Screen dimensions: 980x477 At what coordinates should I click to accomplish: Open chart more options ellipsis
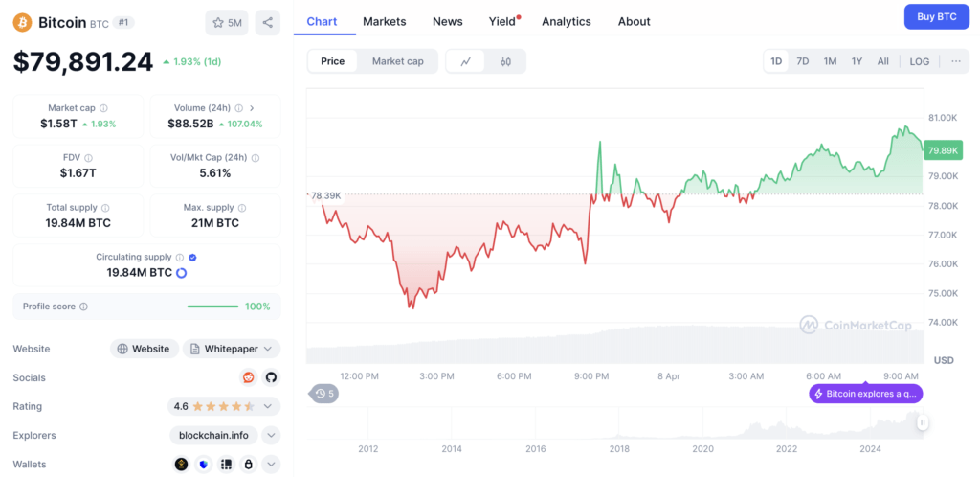pyautogui.click(x=956, y=61)
